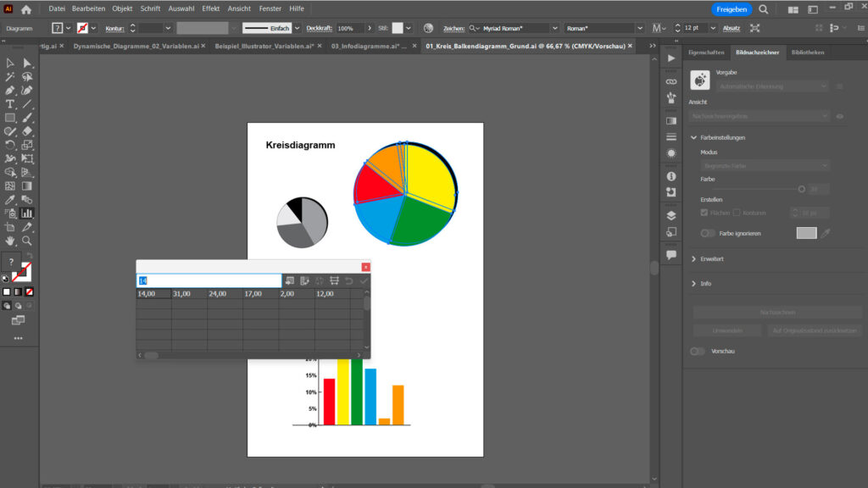Click the Deckkraft opacity label

(x=319, y=28)
